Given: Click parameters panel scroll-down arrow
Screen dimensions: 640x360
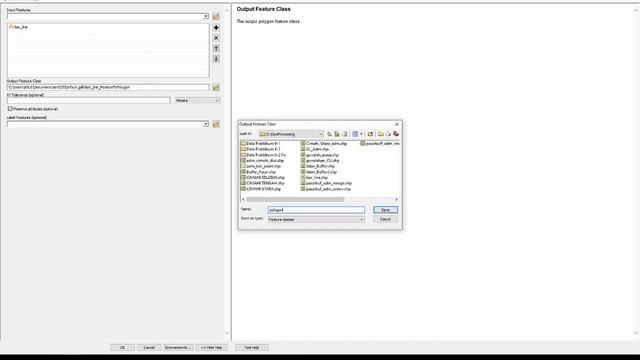Looking at the screenshot, I should pyautogui.click(x=227, y=333).
